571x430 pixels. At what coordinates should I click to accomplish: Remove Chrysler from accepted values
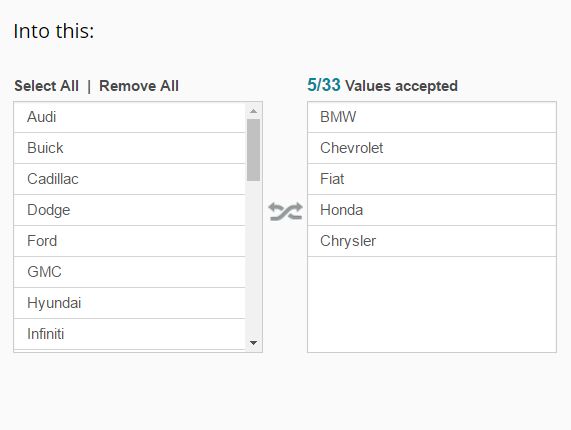click(x=432, y=241)
